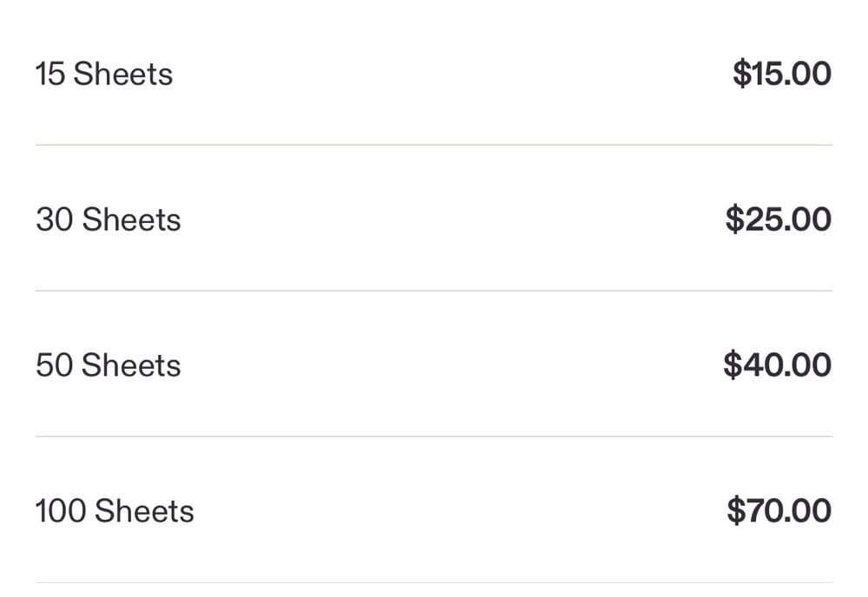This screenshot has width=868, height=597.
Task: Tap the $70.00 price
Action: [x=779, y=511]
